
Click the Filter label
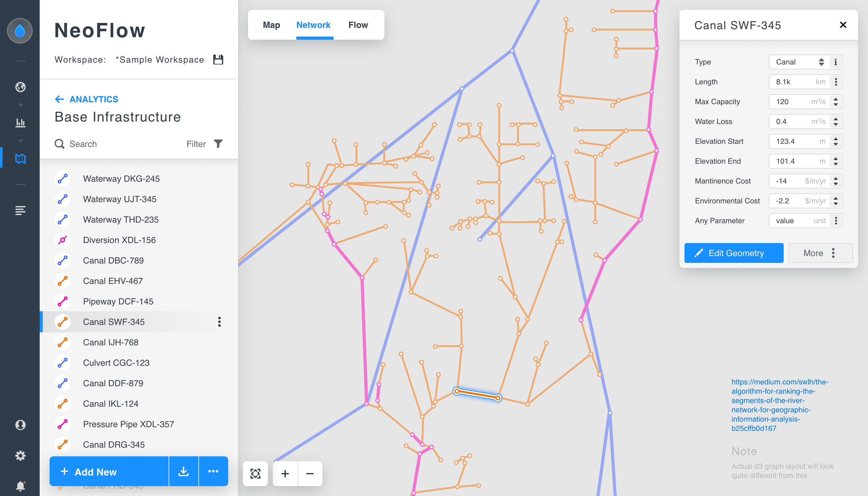click(196, 144)
